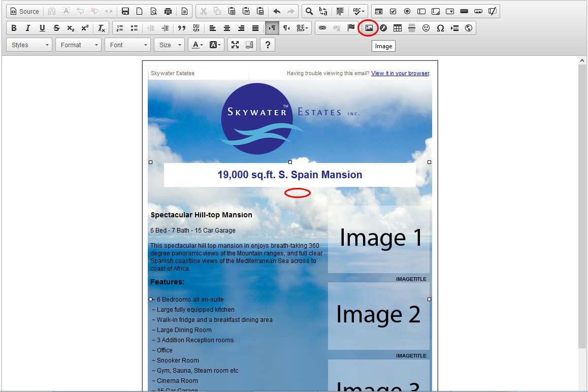Click the Remove Format icon
Image resolution: width=588 pixels, height=392 pixels.
pyautogui.click(x=101, y=28)
